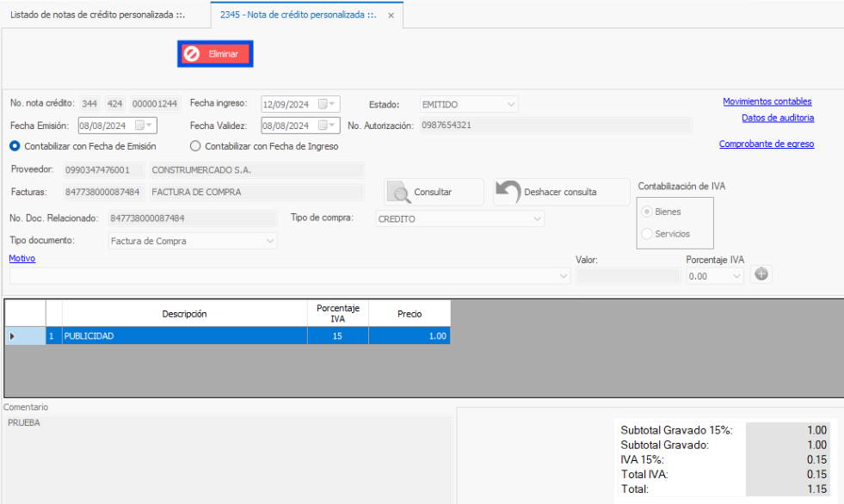Click the Comprobante de egreso link
Screen dimensions: 844x504
[766, 144]
